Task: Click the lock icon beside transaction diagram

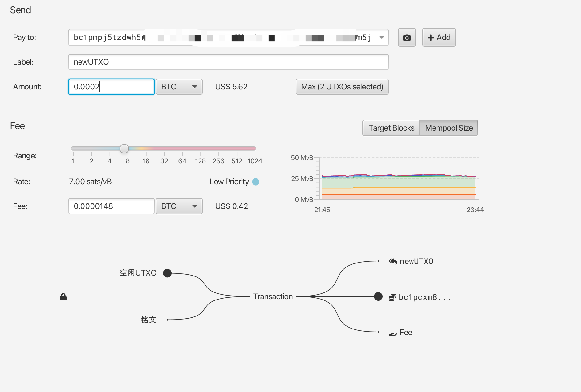Action: 63,297
